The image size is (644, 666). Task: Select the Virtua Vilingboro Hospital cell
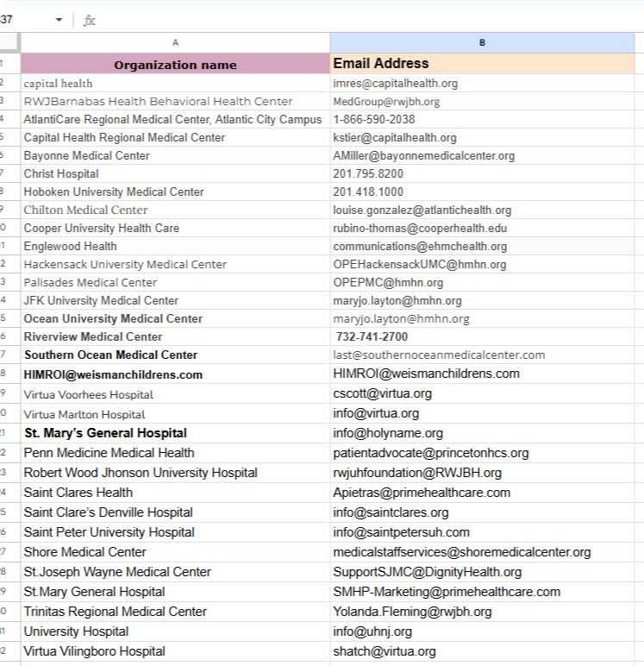[x=94, y=651]
